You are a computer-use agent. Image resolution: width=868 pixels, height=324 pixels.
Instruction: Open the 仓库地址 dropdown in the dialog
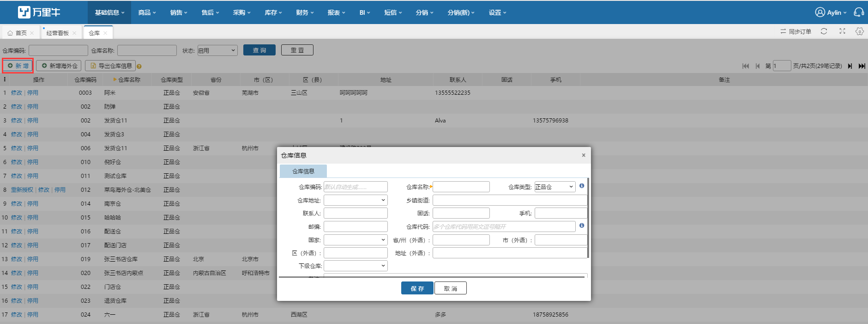(356, 200)
